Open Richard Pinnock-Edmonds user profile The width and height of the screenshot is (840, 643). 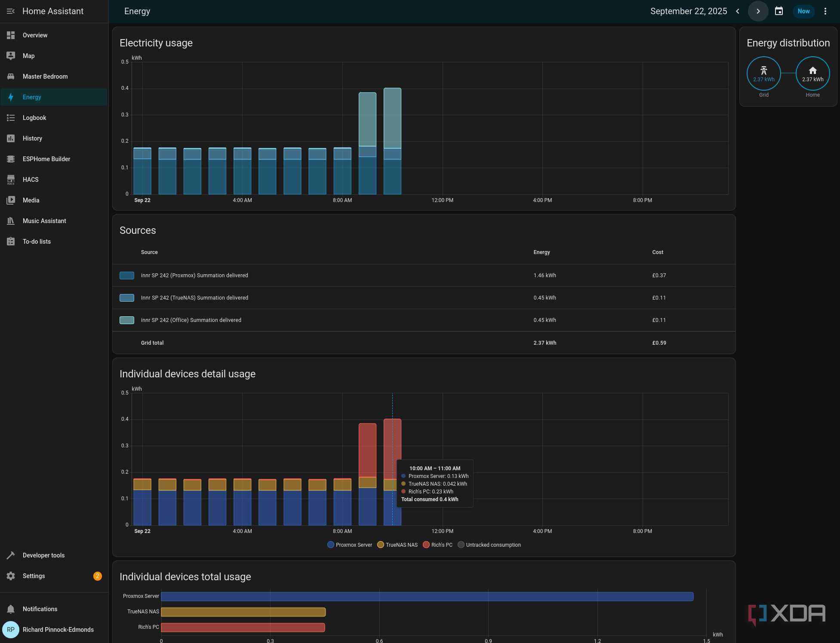[54, 630]
